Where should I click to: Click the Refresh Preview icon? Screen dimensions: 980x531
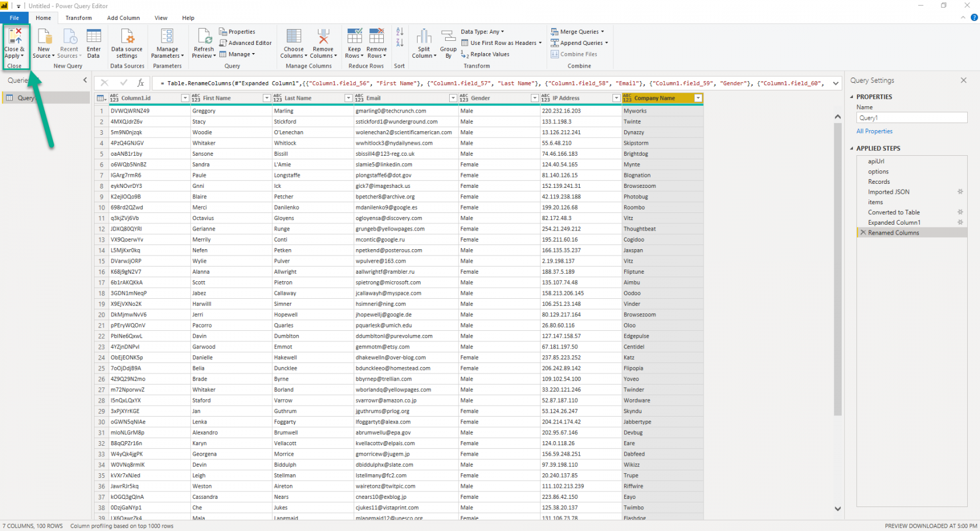pyautogui.click(x=204, y=36)
